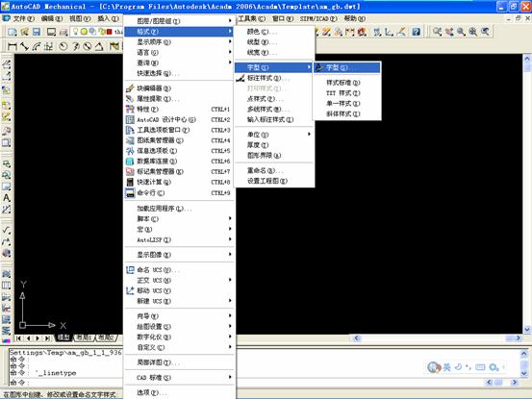Choose 点样式 in the Format submenu
The height and width of the screenshot is (399, 532).
pyautogui.click(x=274, y=99)
